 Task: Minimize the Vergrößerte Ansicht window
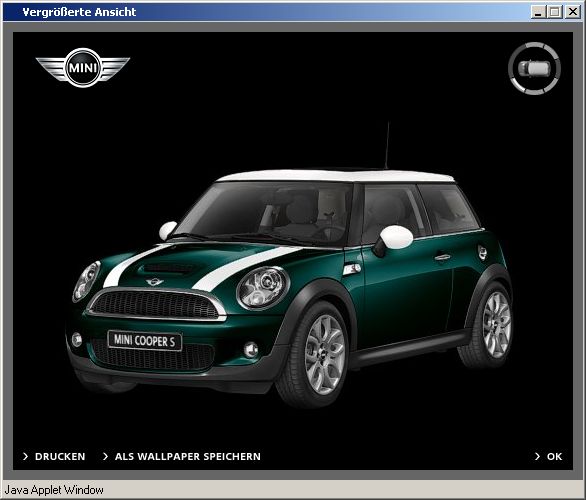538,12
